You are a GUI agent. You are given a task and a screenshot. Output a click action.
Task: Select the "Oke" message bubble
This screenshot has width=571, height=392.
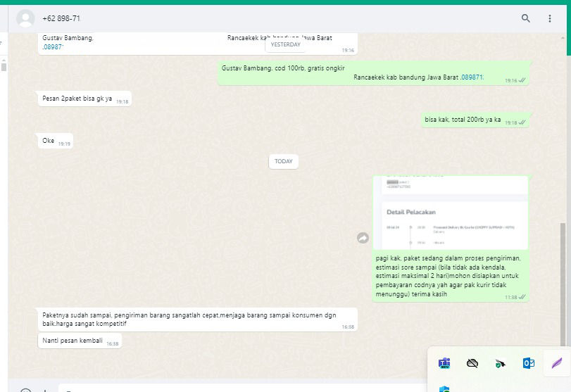56,141
